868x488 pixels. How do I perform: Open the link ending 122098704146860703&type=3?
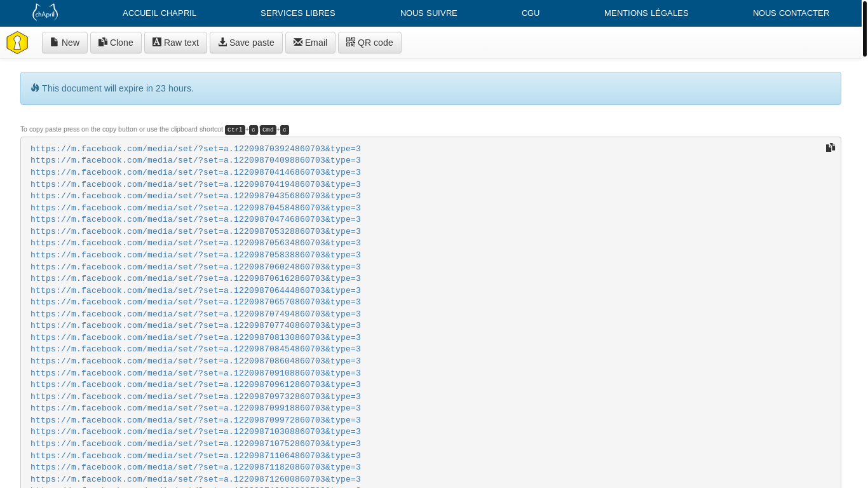click(x=196, y=172)
